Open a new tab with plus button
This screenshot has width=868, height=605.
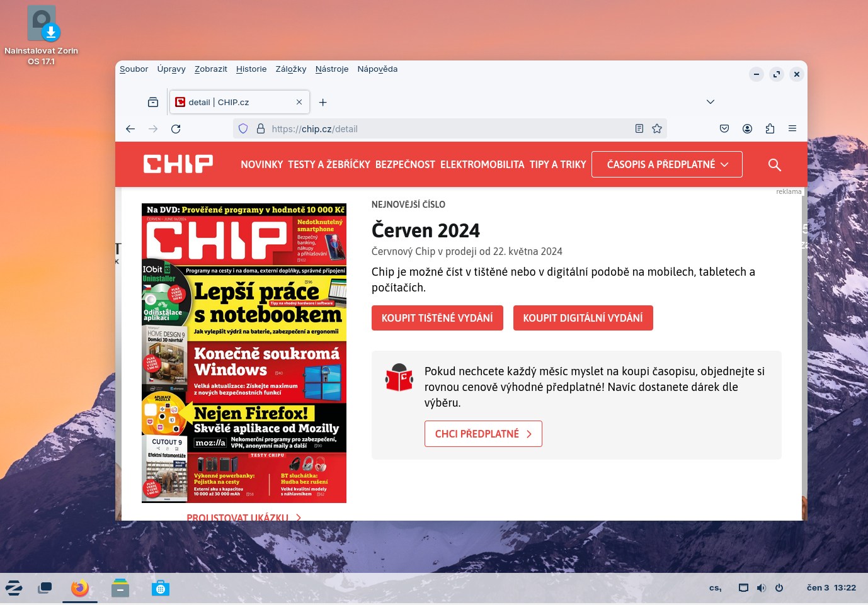pos(323,102)
